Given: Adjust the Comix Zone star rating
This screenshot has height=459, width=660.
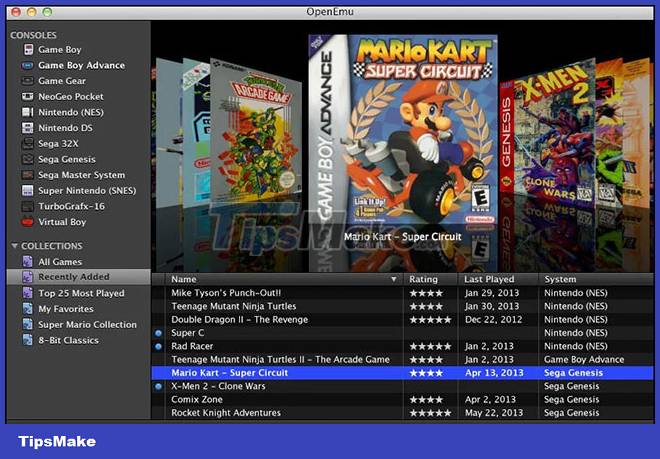Looking at the screenshot, I should coord(426,400).
